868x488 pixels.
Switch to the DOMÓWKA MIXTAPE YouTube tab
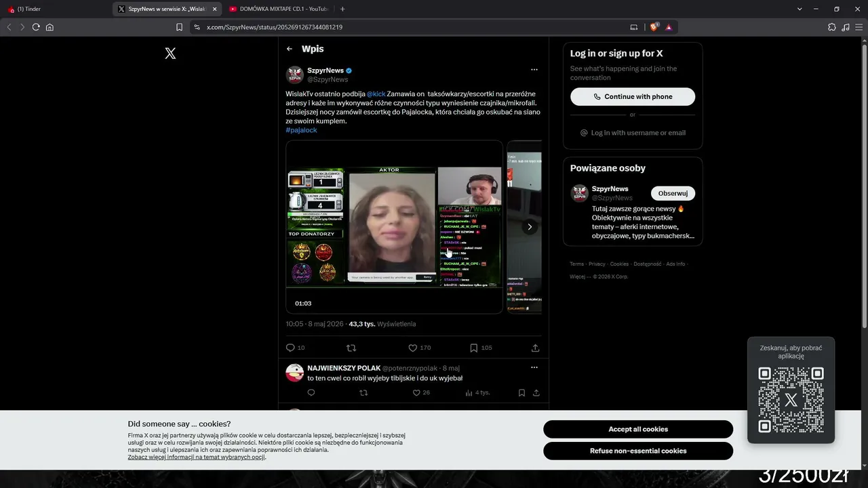pyautogui.click(x=278, y=9)
